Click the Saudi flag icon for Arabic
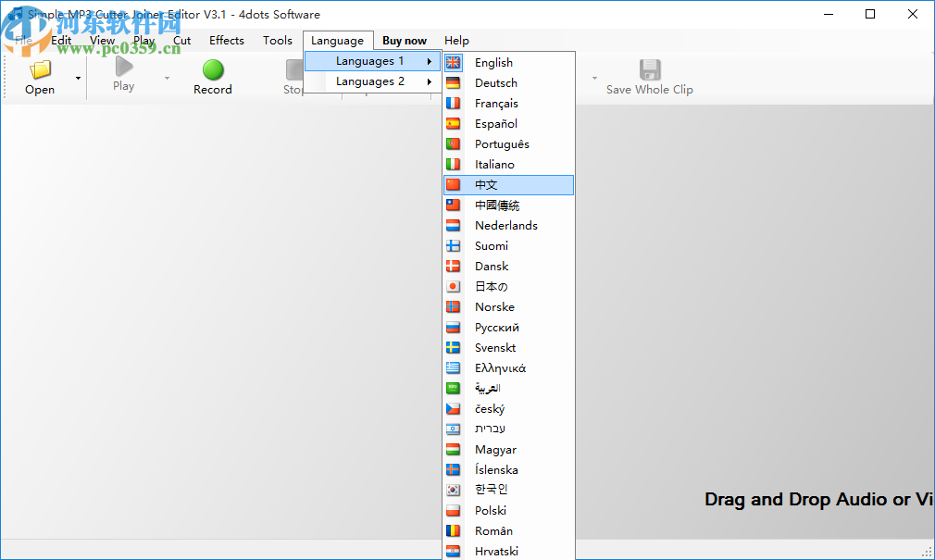Screen dimensions: 935x560 tap(454, 388)
